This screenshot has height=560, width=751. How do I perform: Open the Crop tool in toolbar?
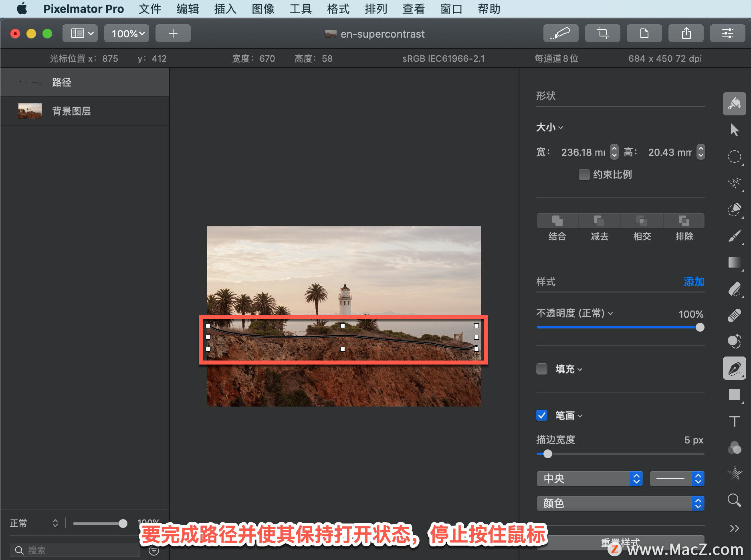point(602,33)
